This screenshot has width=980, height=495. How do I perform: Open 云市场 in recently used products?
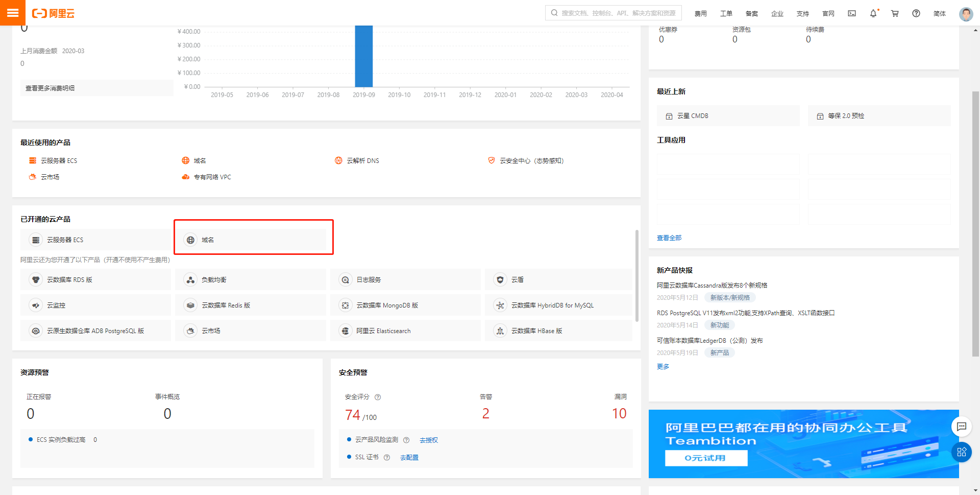[44, 177]
